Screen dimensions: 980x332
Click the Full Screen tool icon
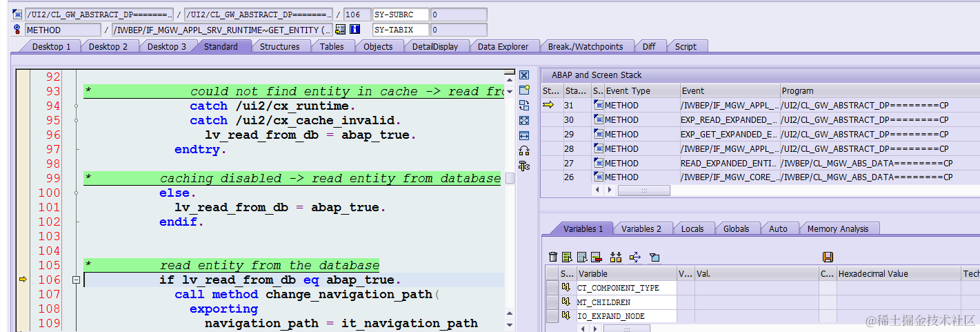524,120
